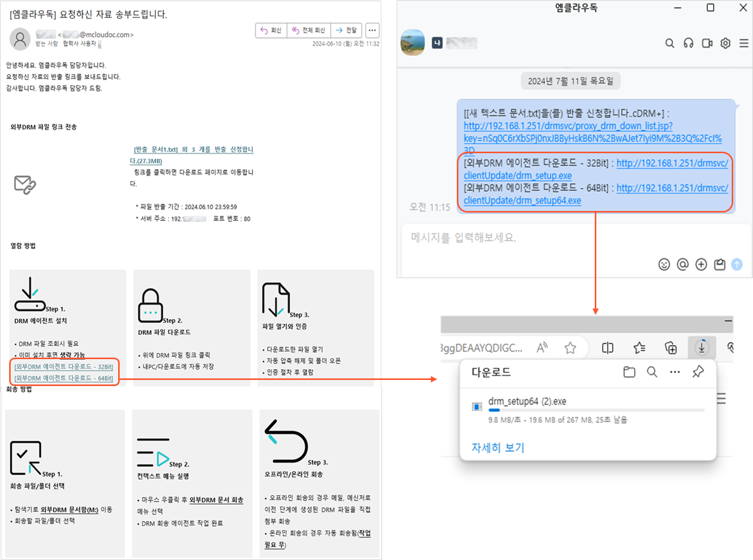Click the read aloud icon in browser
Image resolution: width=753 pixels, height=560 pixels.
coord(542,347)
